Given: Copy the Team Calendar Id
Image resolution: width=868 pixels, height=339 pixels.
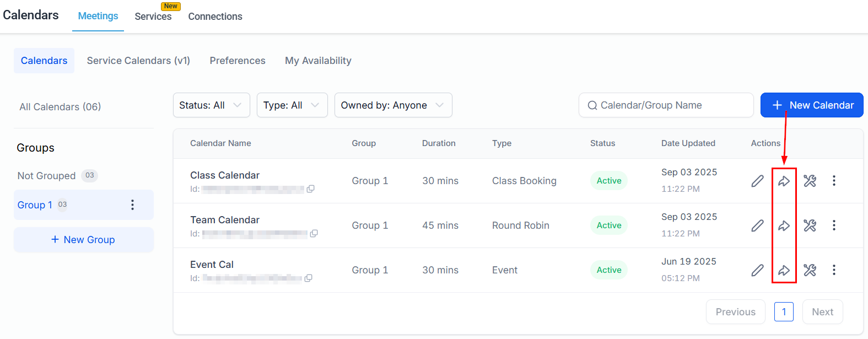Looking at the screenshot, I should tap(314, 234).
